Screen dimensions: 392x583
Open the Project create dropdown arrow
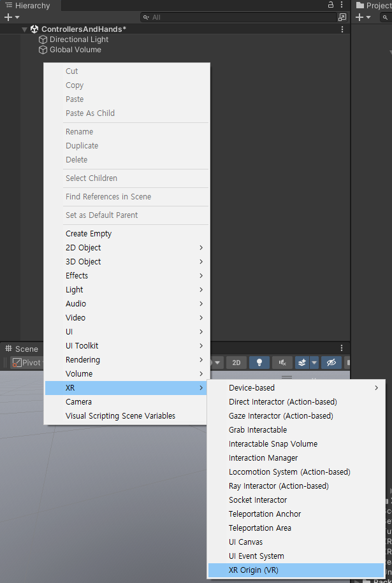[368, 17]
